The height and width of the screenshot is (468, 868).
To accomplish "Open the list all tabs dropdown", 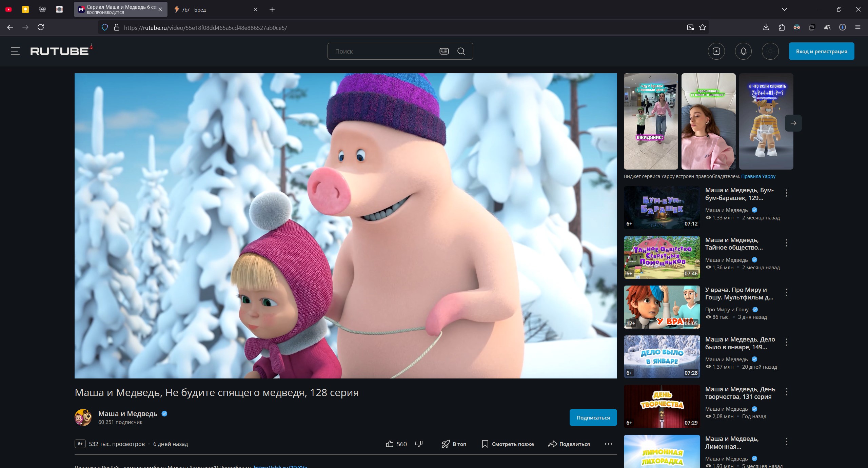I will pyautogui.click(x=784, y=9).
